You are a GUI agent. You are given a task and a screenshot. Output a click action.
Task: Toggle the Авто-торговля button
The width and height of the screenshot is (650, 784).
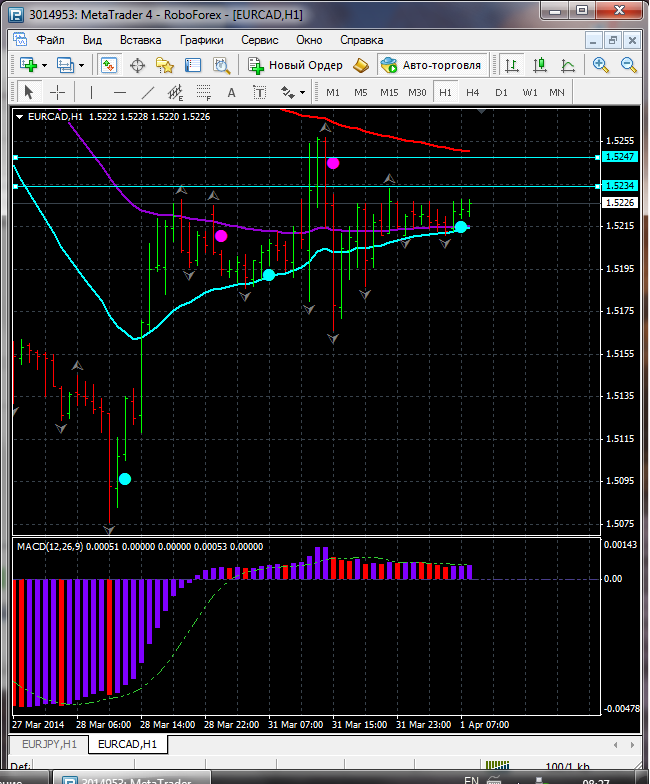click(432, 65)
